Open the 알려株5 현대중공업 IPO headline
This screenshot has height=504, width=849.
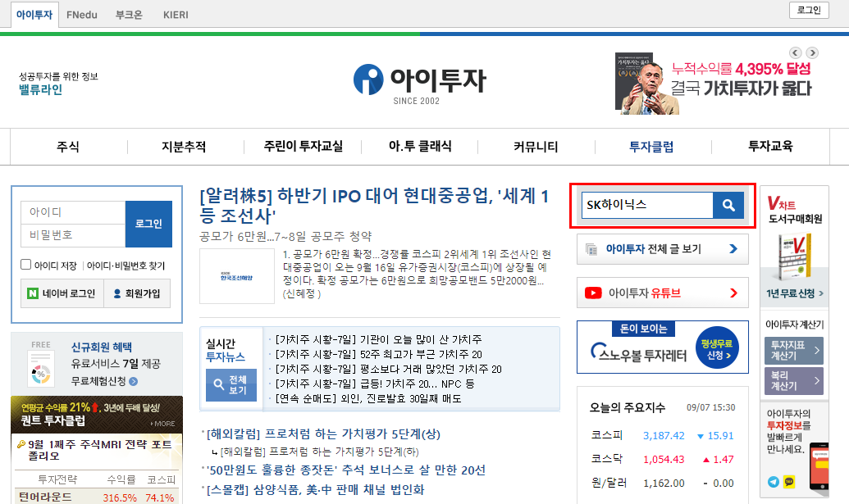(374, 206)
